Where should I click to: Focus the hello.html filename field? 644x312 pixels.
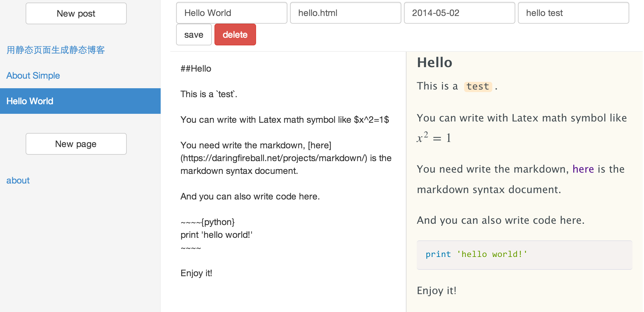345,13
